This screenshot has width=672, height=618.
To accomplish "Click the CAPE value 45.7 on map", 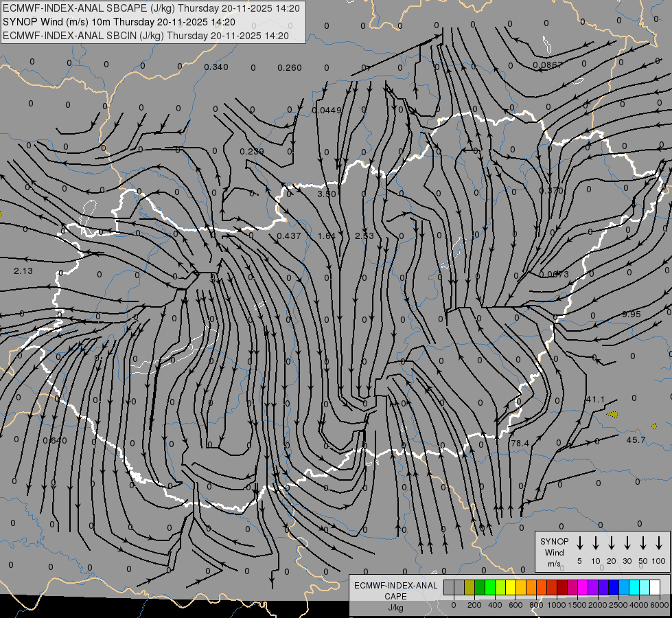I will point(636,439).
